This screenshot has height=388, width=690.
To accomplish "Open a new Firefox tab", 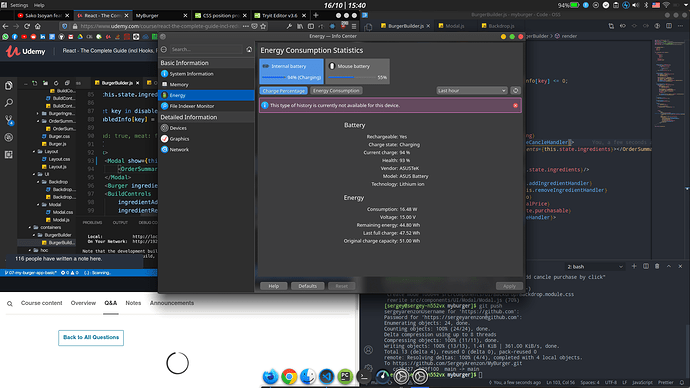I will (x=316, y=15).
